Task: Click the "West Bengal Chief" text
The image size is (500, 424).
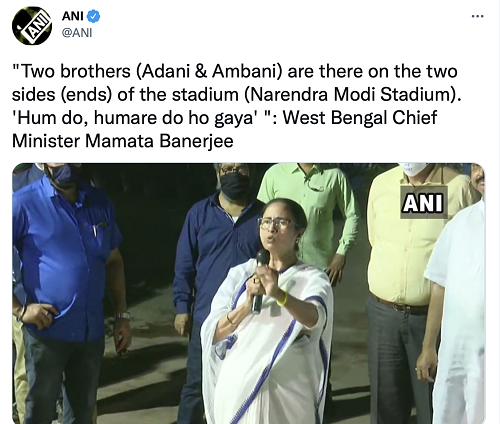Action: coord(360,118)
